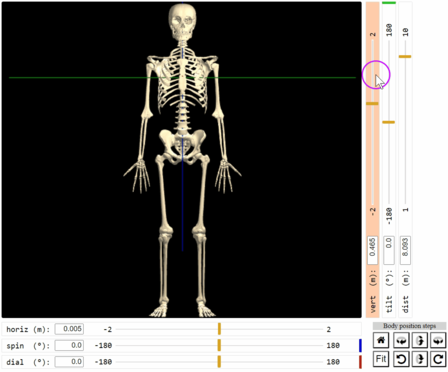The height and width of the screenshot is (372, 448).
Task: Click the spin (°) value input field
Action: [x=69, y=345]
